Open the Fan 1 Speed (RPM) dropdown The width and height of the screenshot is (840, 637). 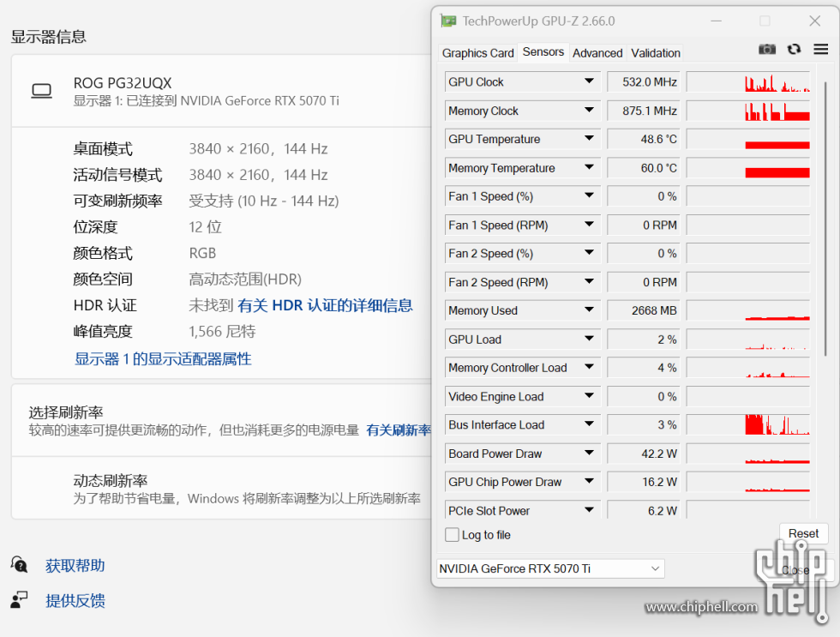click(x=590, y=225)
